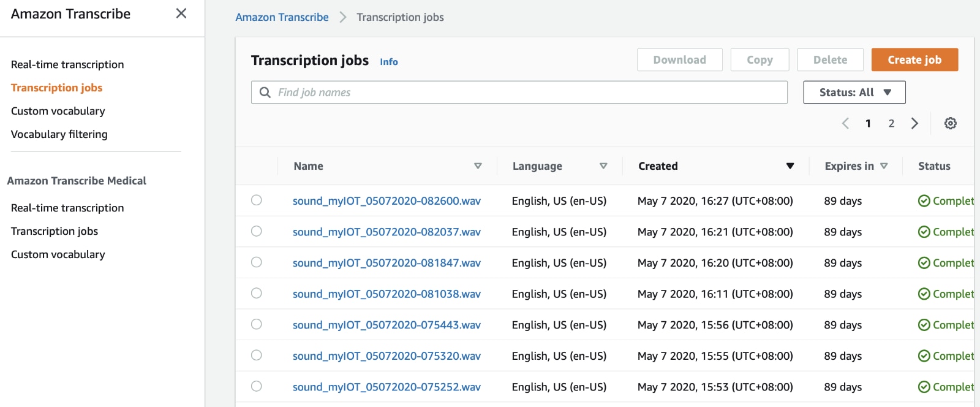Click Transcription jobs breadcrumb text
The image size is (980, 407).
point(400,17)
